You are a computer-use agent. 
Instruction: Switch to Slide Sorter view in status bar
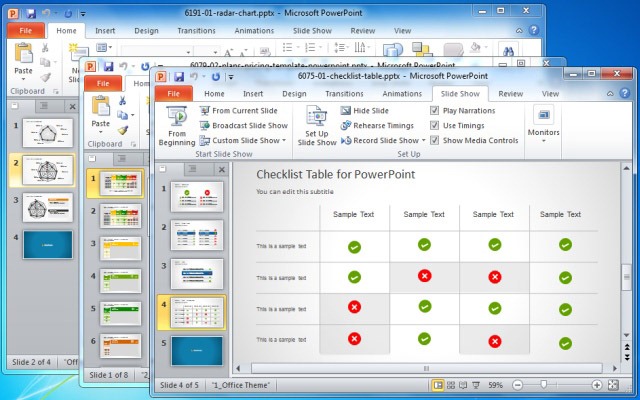coord(451,385)
